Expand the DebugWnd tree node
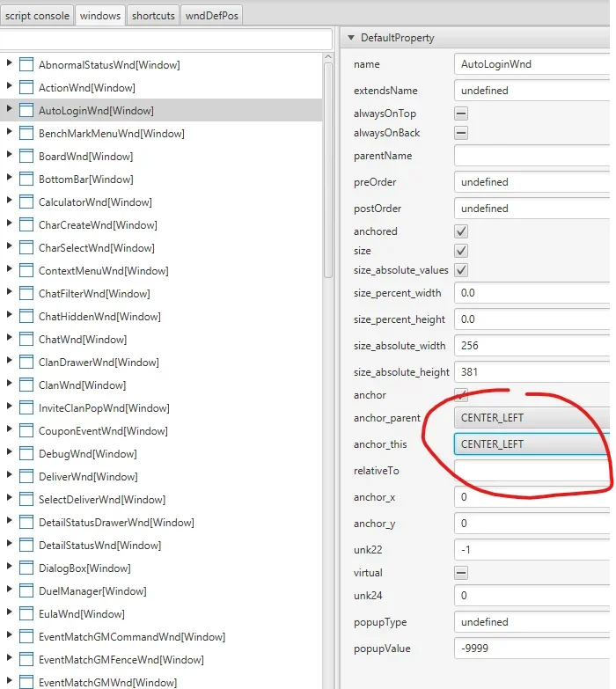Viewport: 616px width, 689px height. 9,451
